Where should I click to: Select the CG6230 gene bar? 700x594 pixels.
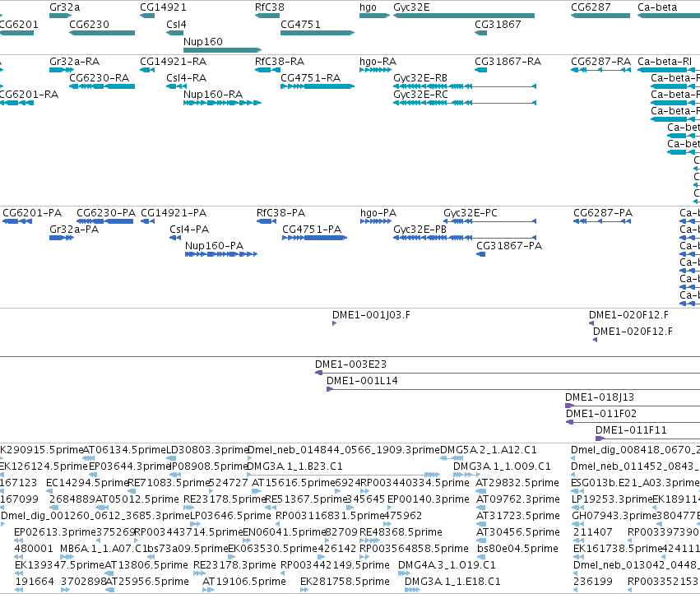pyautogui.click(x=102, y=33)
